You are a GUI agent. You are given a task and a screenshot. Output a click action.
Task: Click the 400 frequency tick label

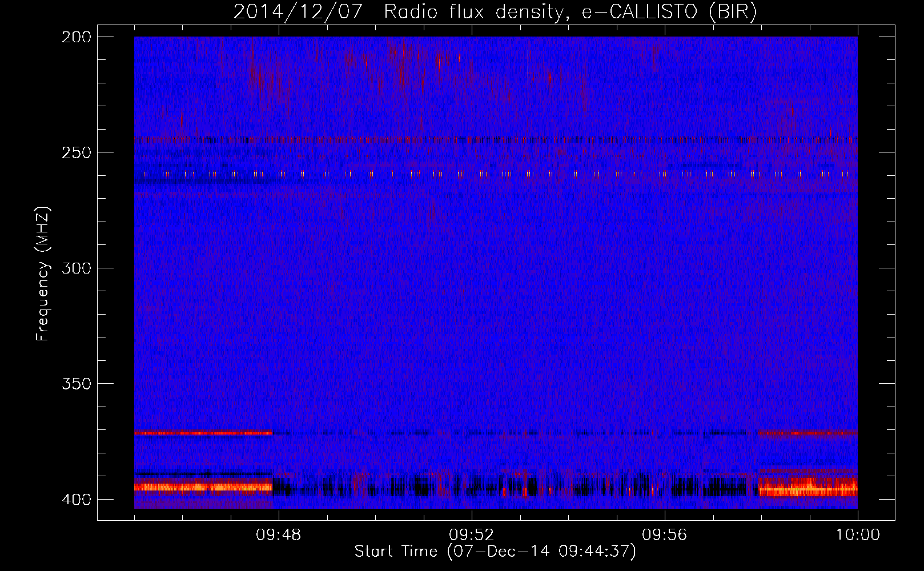point(77,499)
